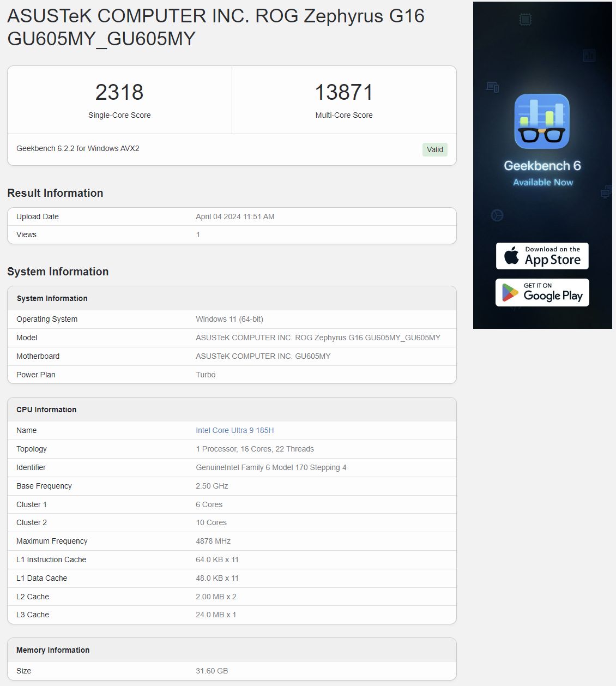Click the L2 Cache label

tap(33, 597)
